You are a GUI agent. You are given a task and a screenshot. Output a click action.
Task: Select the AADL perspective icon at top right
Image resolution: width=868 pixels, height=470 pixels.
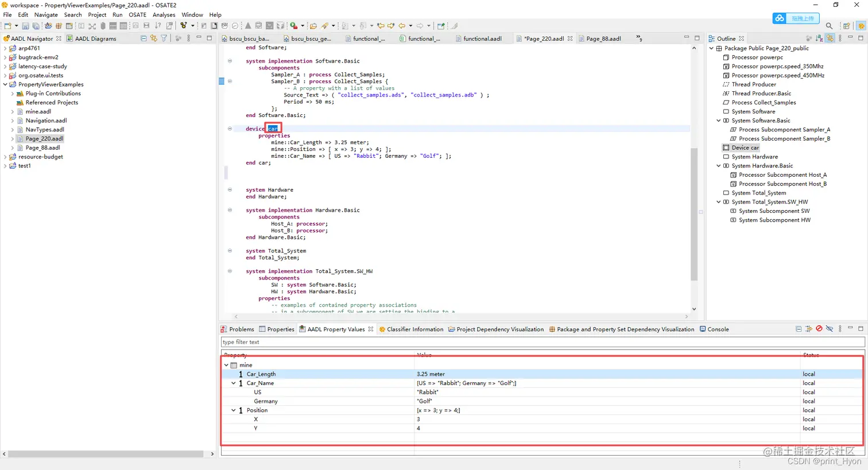[861, 26]
